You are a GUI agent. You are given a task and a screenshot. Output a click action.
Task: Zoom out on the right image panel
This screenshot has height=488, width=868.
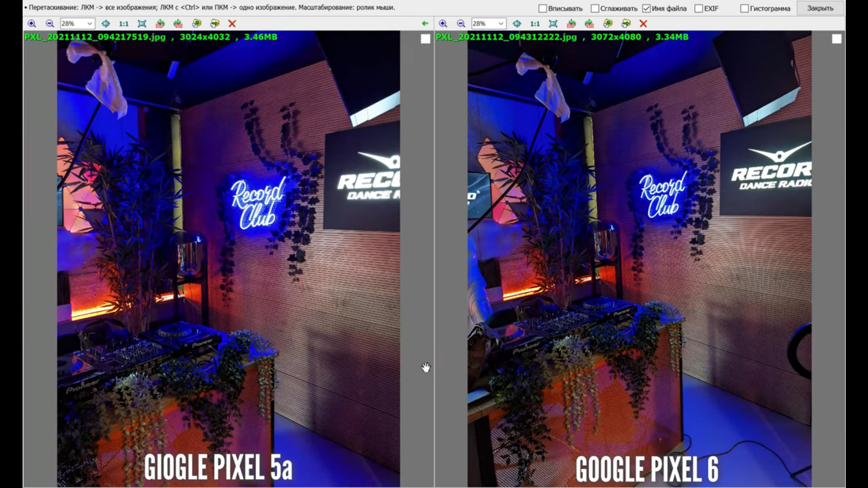pyautogui.click(x=461, y=23)
